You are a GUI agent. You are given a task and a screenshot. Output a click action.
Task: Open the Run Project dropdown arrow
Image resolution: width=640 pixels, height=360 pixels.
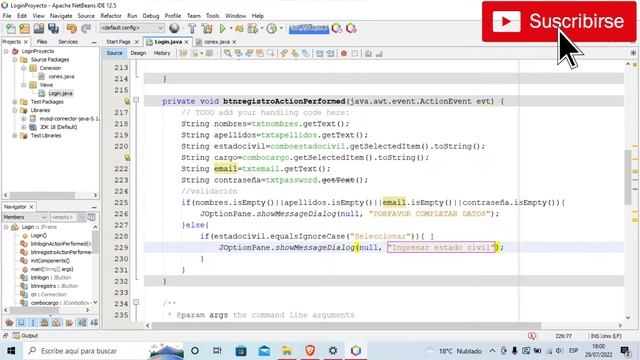[x=231, y=28]
